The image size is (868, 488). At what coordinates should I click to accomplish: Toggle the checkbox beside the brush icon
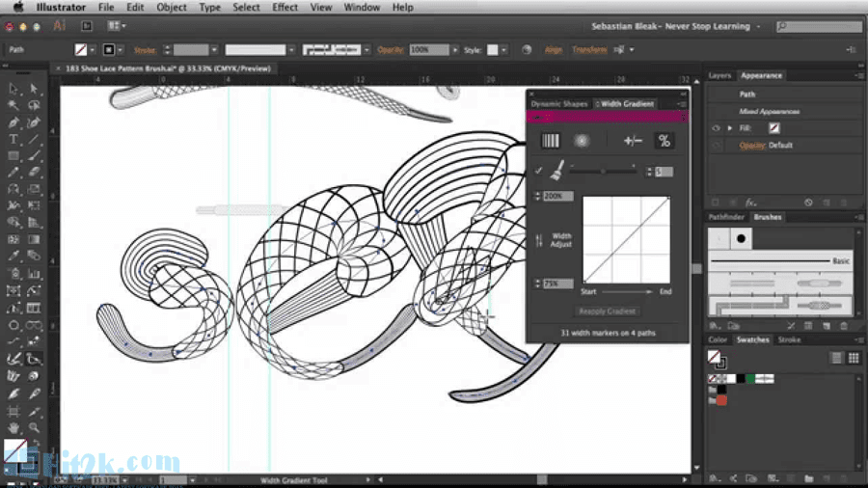[x=539, y=171]
